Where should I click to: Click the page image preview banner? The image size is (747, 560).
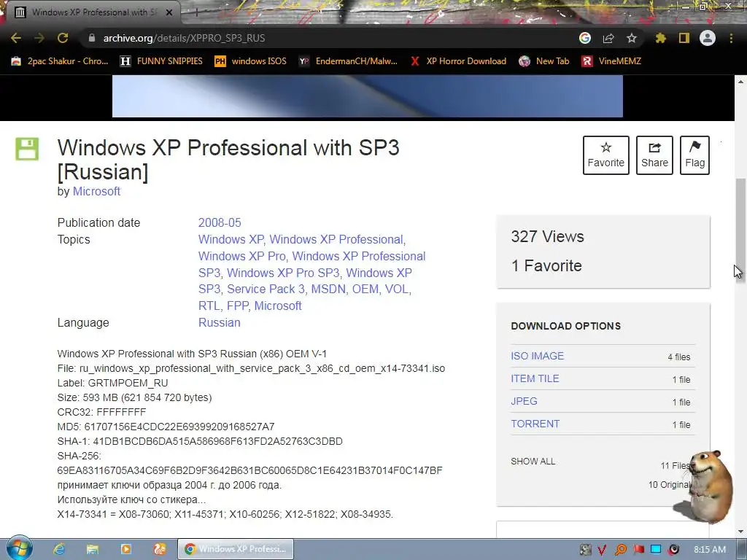pos(368,96)
